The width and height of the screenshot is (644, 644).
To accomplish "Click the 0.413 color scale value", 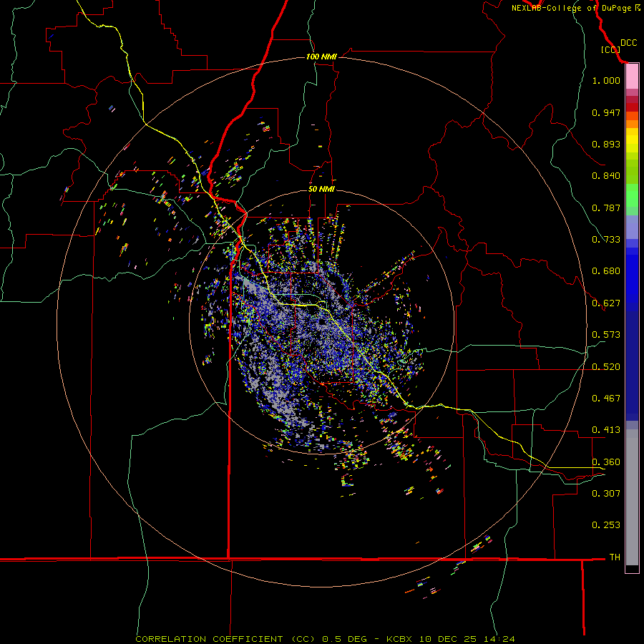I will pyautogui.click(x=606, y=430).
